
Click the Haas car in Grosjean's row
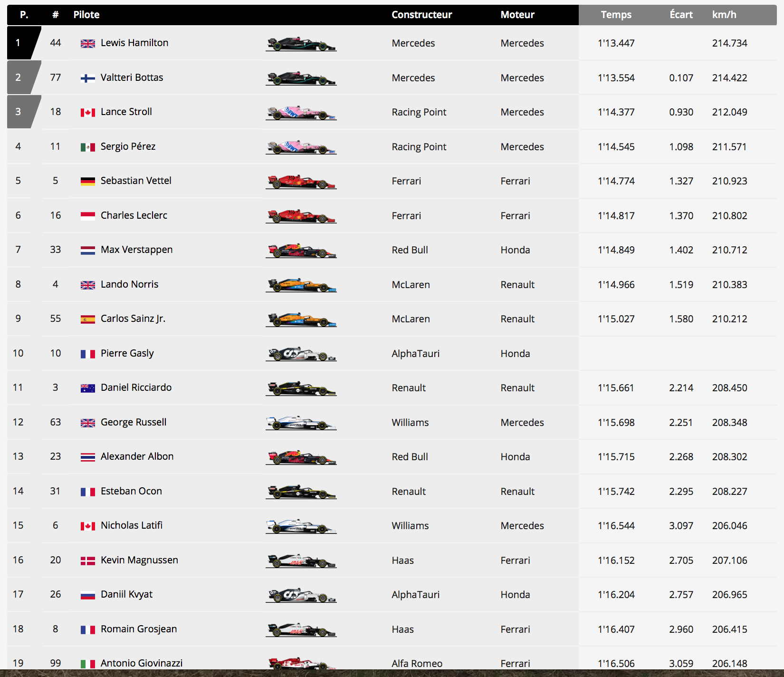pyautogui.click(x=301, y=630)
